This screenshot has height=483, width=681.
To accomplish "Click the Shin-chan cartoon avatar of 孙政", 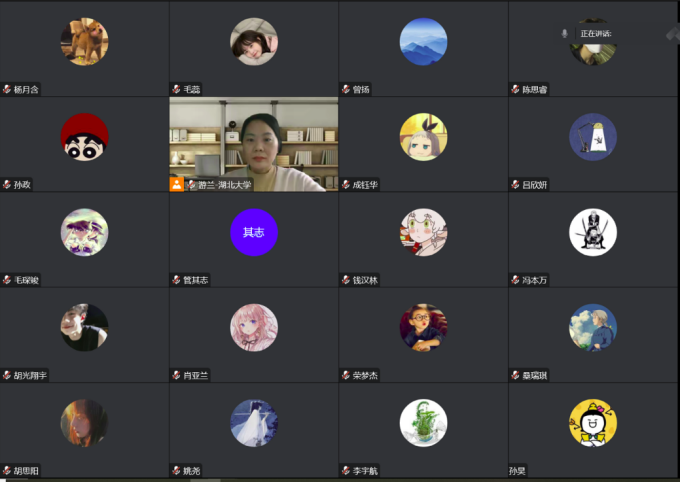I will pos(84,137).
